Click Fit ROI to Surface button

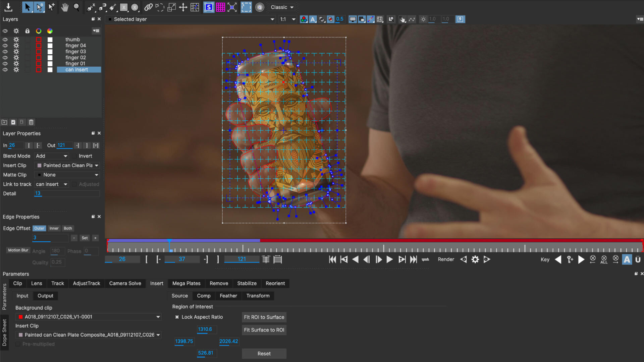tap(264, 317)
